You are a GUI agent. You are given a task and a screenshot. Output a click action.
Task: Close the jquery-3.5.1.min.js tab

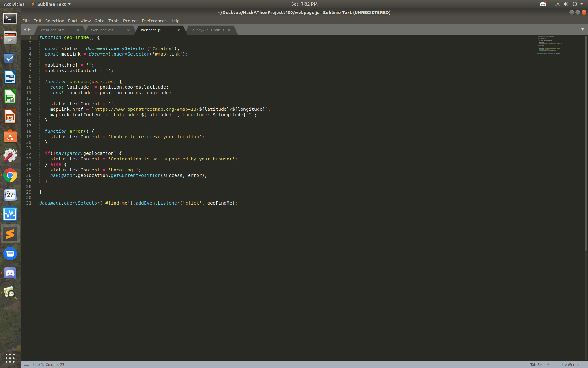229,30
